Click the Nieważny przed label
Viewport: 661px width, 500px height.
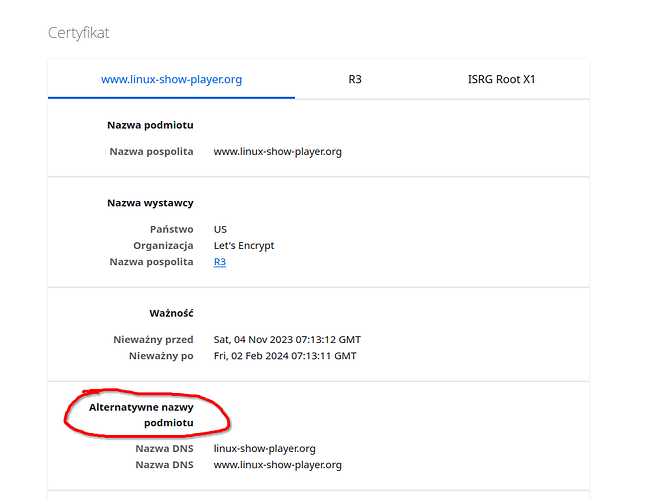(x=153, y=339)
